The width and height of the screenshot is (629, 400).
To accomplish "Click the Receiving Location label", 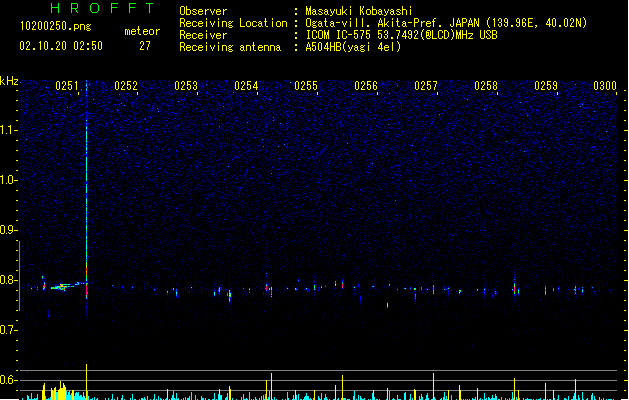I will [233, 23].
